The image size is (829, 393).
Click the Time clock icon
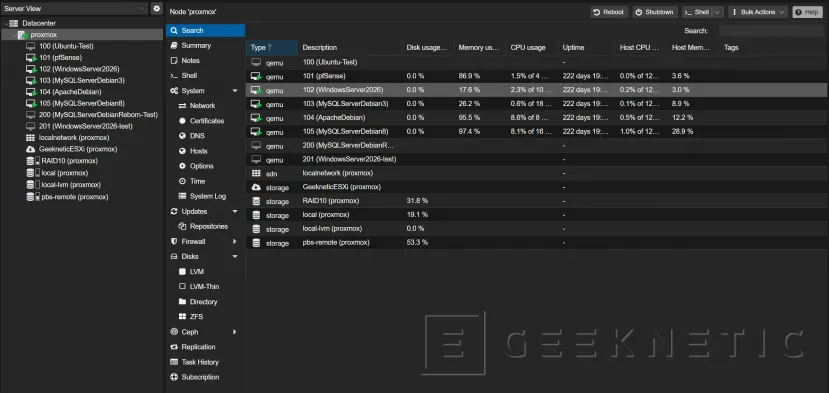coord(182,181)
